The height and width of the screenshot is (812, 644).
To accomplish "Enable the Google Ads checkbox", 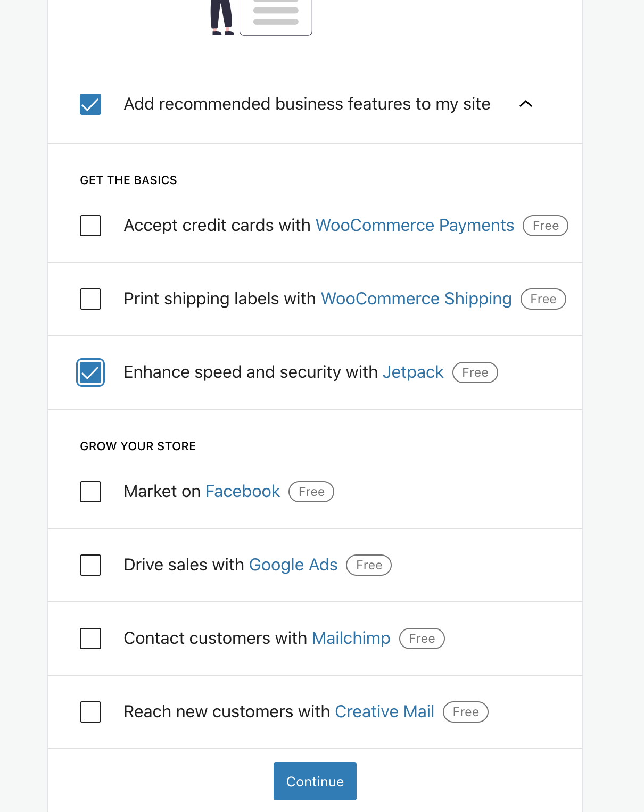I will [x=90, y=565].
